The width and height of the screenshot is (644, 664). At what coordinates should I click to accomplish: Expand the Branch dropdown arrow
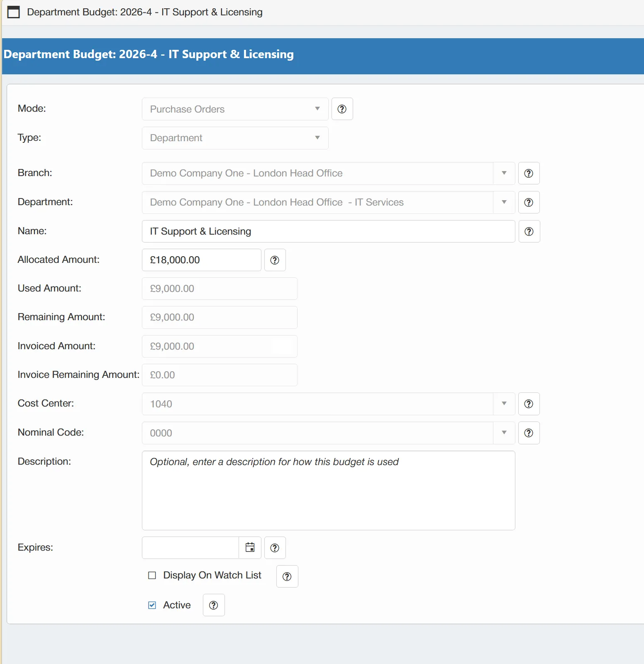coord(504,173)
